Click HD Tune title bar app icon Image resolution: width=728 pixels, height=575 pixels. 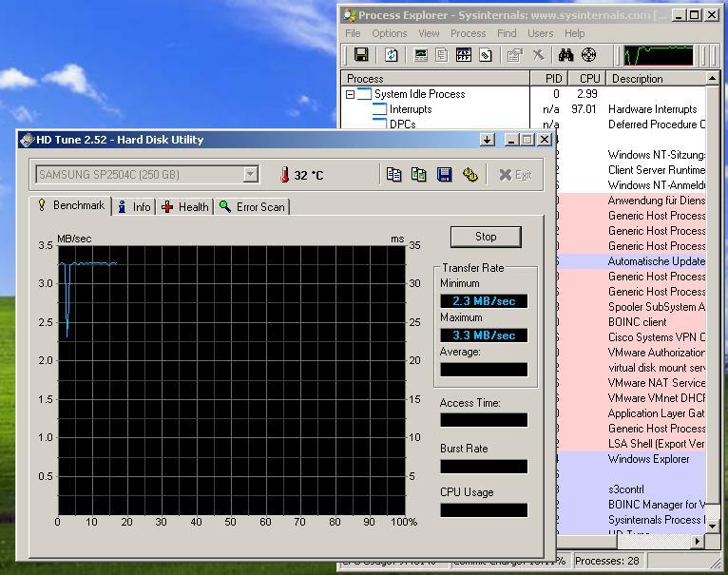(28, 140)
